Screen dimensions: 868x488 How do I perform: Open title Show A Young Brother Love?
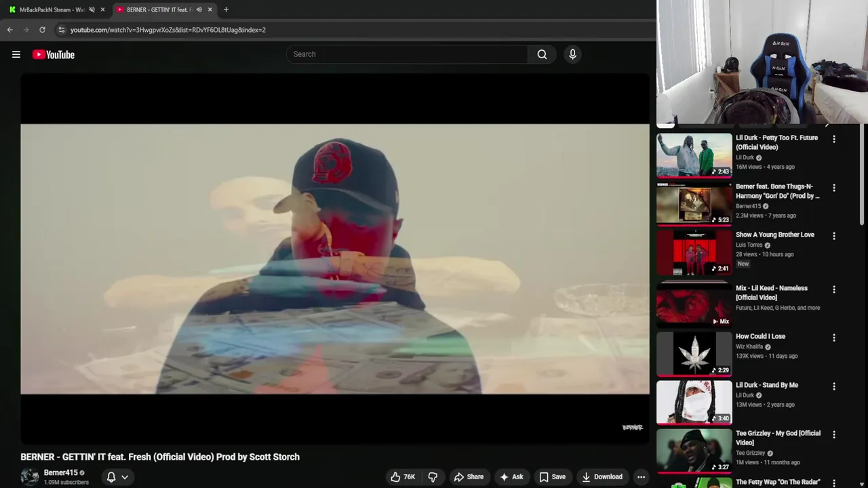click(775, 235)
